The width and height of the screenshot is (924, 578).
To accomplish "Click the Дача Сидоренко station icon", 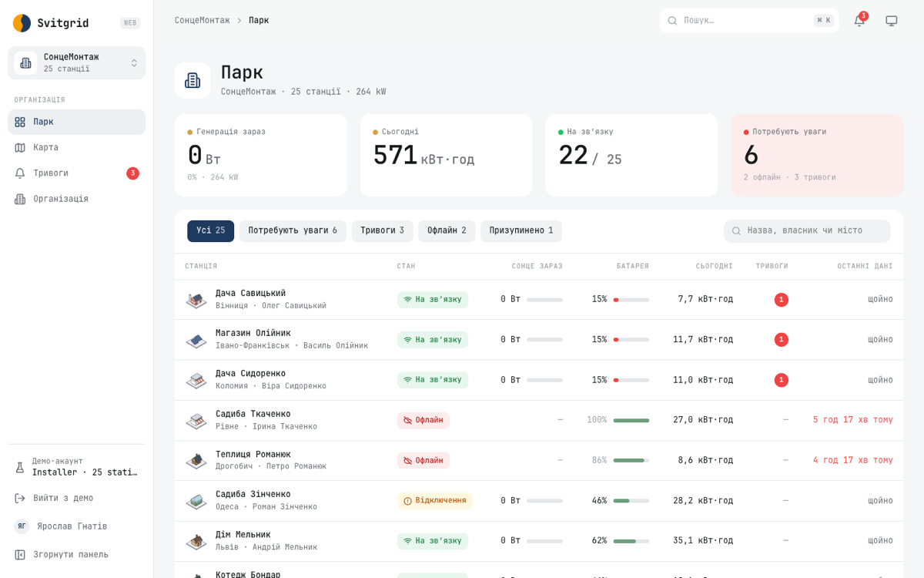I will point(196,380).
